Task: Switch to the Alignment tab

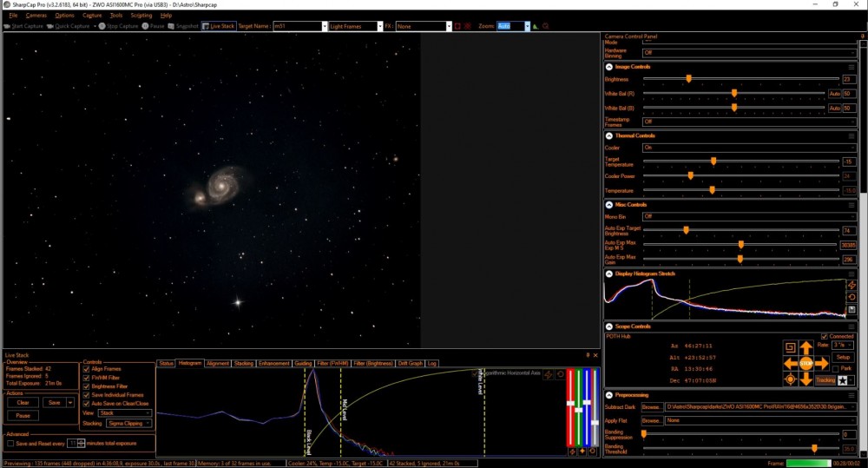Action: click(218, 363)
